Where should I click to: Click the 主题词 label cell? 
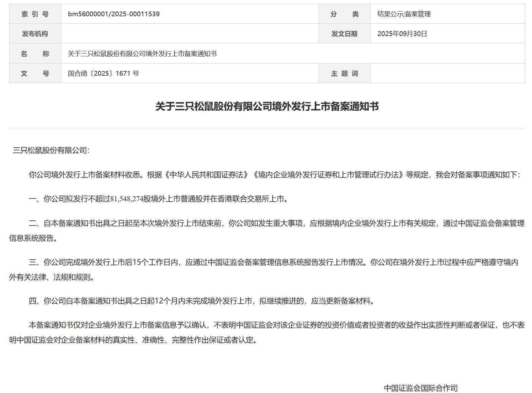click(344, 73)
